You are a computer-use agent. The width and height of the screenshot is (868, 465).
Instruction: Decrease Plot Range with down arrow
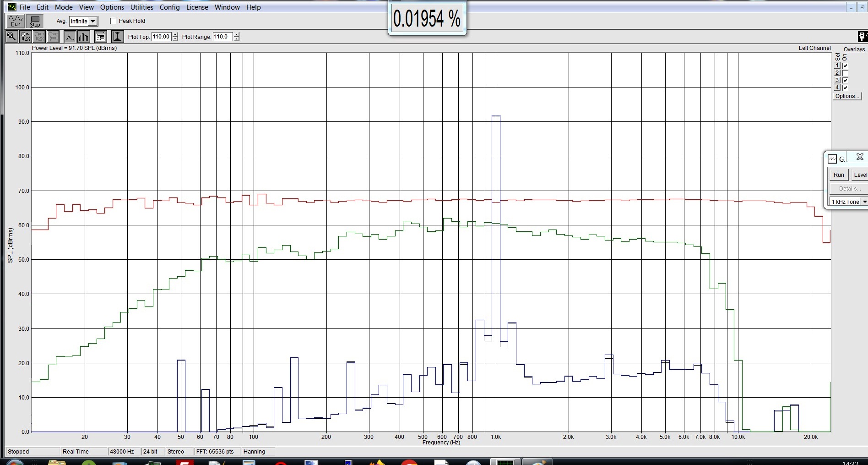tap(236, 39)
